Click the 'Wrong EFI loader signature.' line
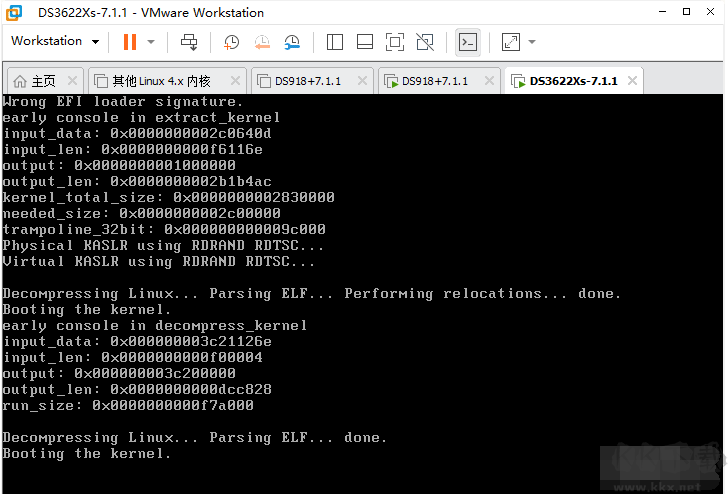The image size is (728, 494). [x=123, y=102]
